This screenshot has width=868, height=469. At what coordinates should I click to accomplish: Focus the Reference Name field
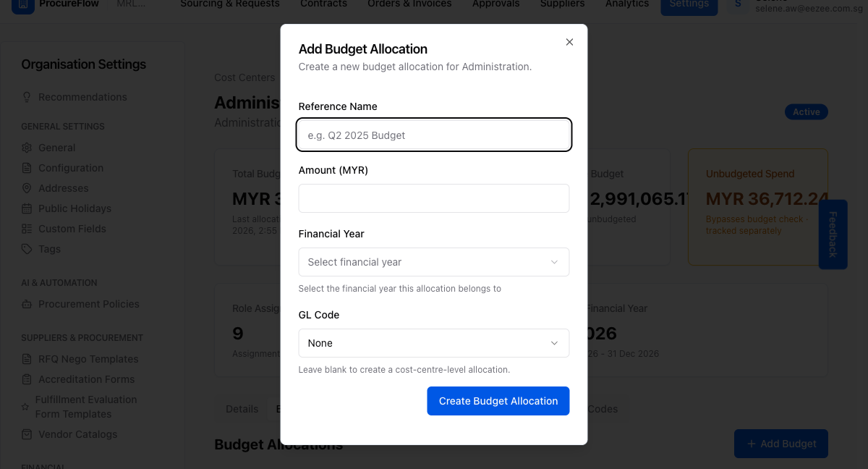tap(434, 135)
